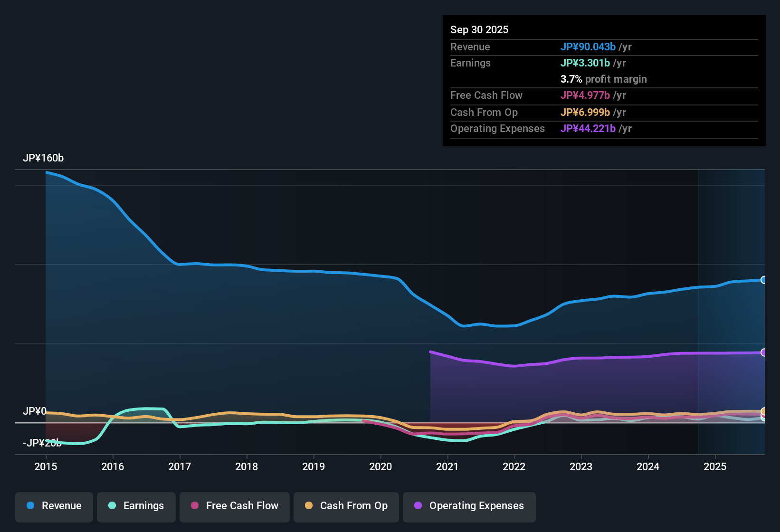The width and height of the screenshot is (780, 532).
Task: Toggle the Operating Expenses series visibility
Action: 469,506
